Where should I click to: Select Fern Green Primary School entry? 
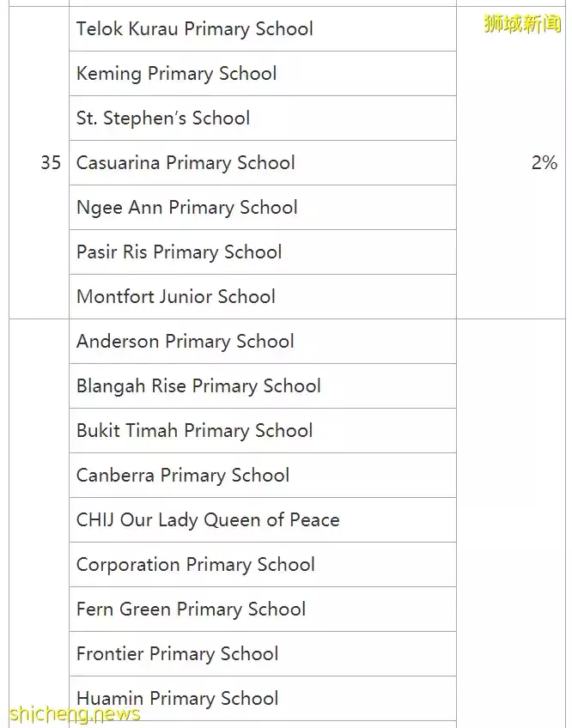click(x=191, y=610)
